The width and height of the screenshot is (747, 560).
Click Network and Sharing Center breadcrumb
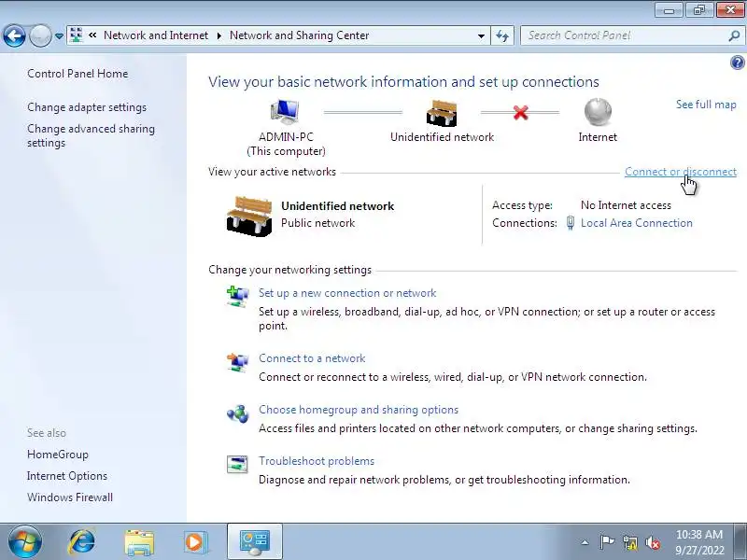pyautogui.click(x=299, y=35)
